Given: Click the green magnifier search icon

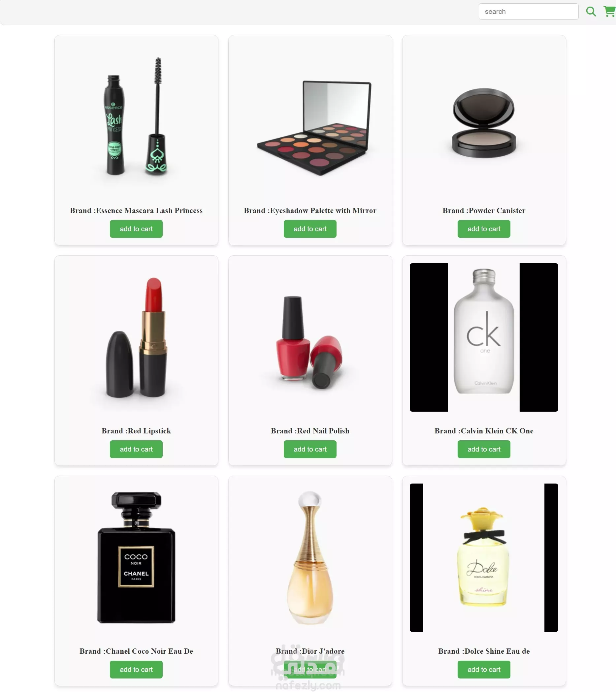Looking at the screenshot, I should coord(591,12).
